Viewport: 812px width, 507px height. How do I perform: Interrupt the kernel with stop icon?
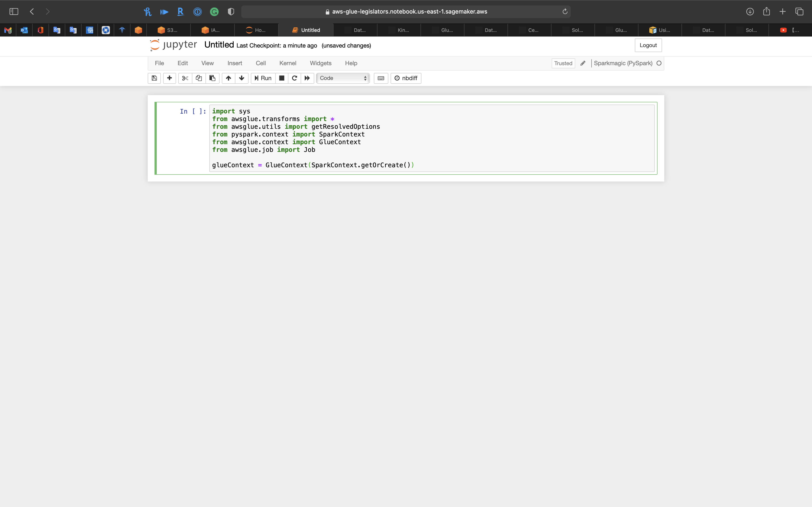coord(282,78)
